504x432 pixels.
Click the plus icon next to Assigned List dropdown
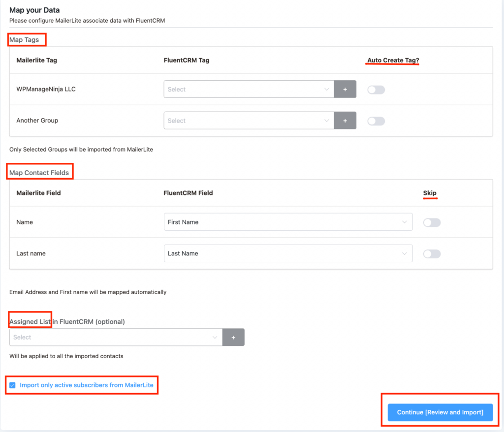pyautogui.click(x=233, y=337)
